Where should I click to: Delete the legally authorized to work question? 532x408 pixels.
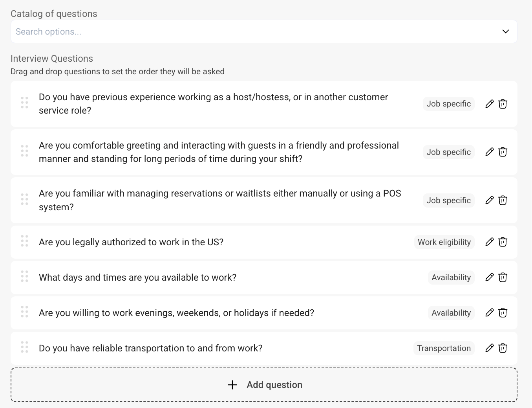click(x=503, y=242)
